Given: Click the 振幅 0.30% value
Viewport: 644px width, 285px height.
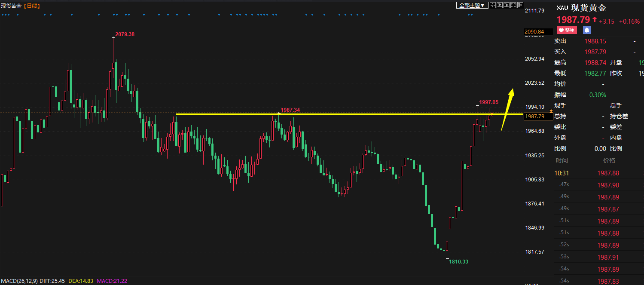Looking at the screenshot, I should (598, 95).
